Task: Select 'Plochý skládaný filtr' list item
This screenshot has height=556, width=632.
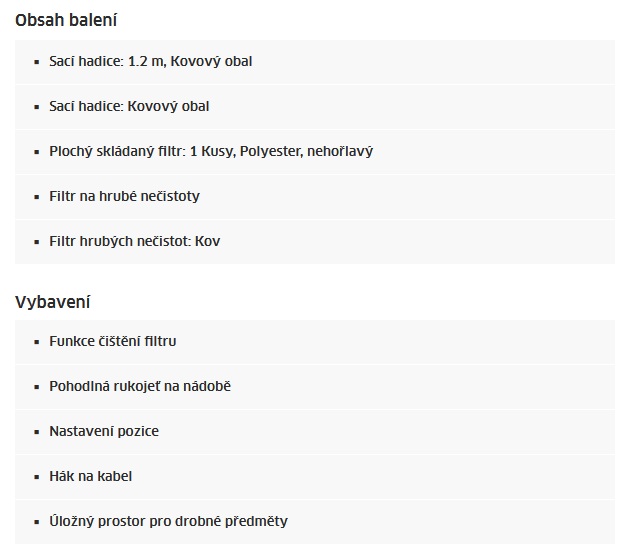Action: click(x=315, y=152)
